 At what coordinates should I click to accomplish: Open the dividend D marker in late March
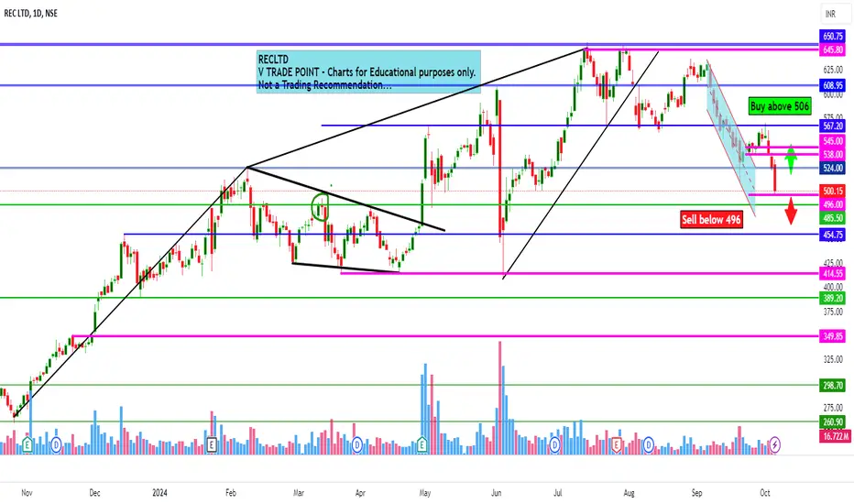[357, 445]
